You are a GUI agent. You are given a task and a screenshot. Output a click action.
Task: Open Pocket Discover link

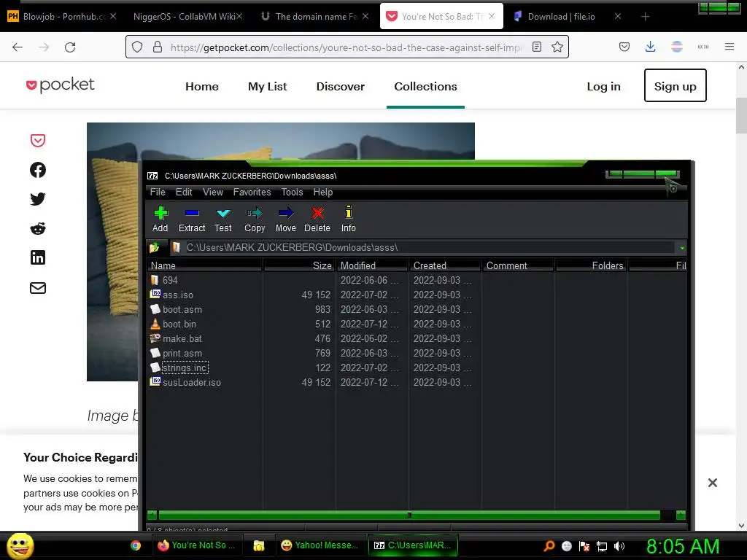point(340,86)
